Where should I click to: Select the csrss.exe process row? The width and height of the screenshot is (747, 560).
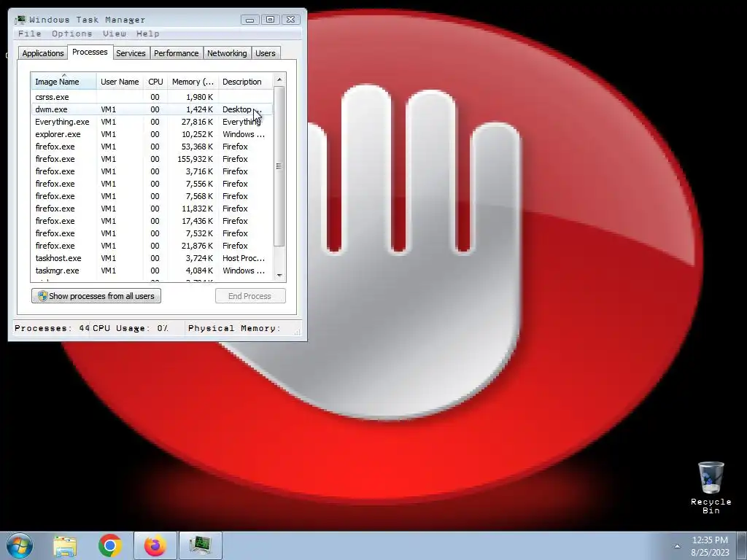(152, 97)
